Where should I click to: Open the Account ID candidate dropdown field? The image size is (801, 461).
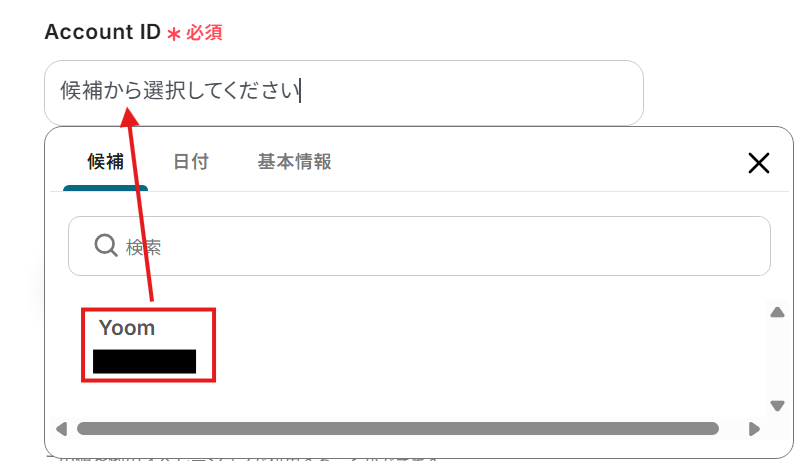coord(344,93)
